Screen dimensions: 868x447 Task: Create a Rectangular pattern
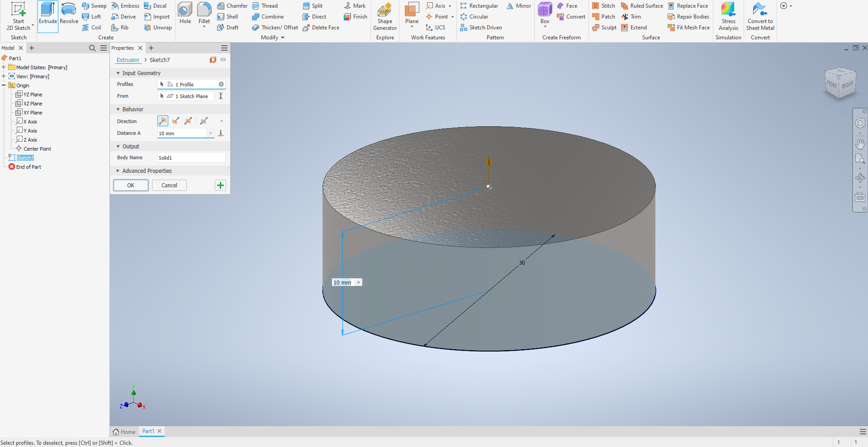pyautogui.click(x=479, y=6)
